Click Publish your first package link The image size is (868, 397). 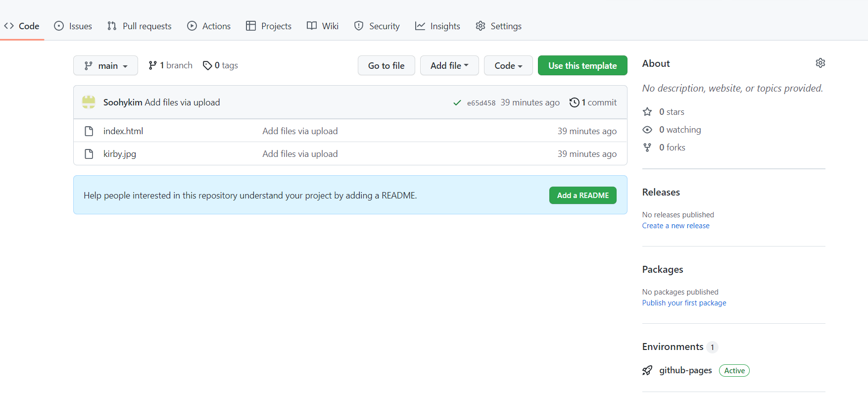click(x=684, y=303)
